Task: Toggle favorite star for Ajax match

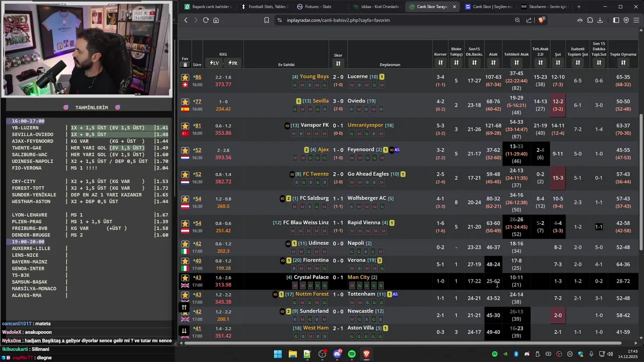Action: coord(185,150)
